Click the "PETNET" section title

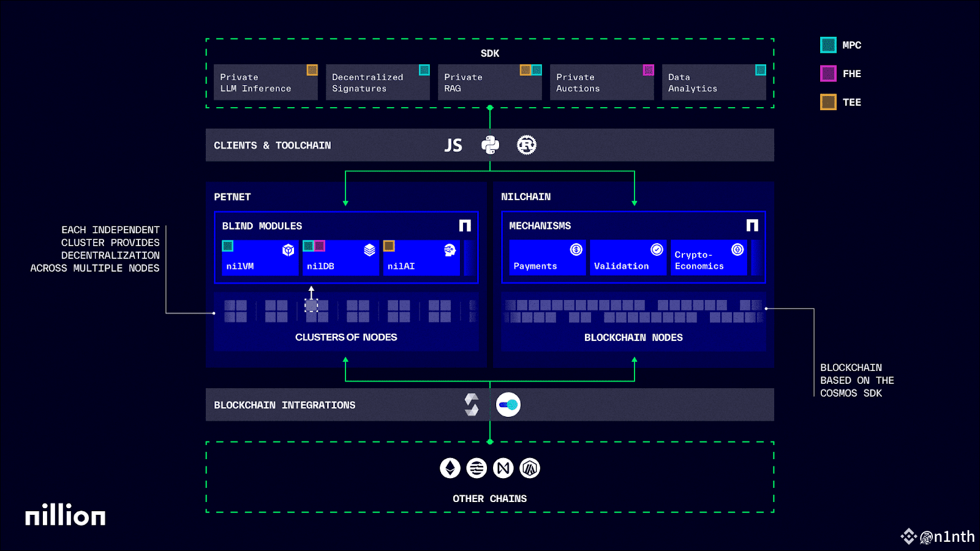[232, 197]
